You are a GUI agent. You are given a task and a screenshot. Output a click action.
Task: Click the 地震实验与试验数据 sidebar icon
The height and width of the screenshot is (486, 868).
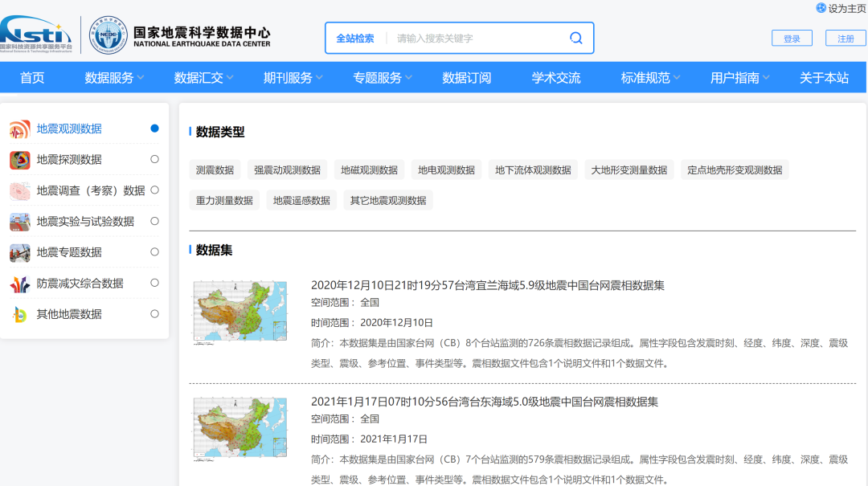click(19, 221)
